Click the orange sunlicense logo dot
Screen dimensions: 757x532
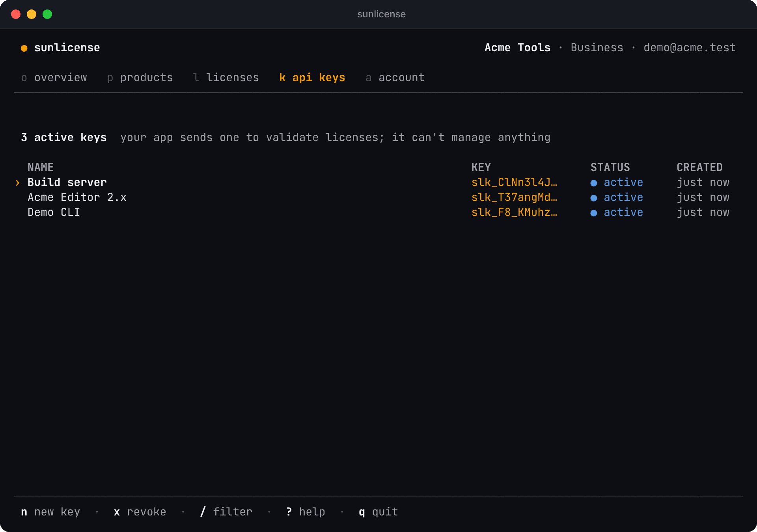(x=24, y=48)
